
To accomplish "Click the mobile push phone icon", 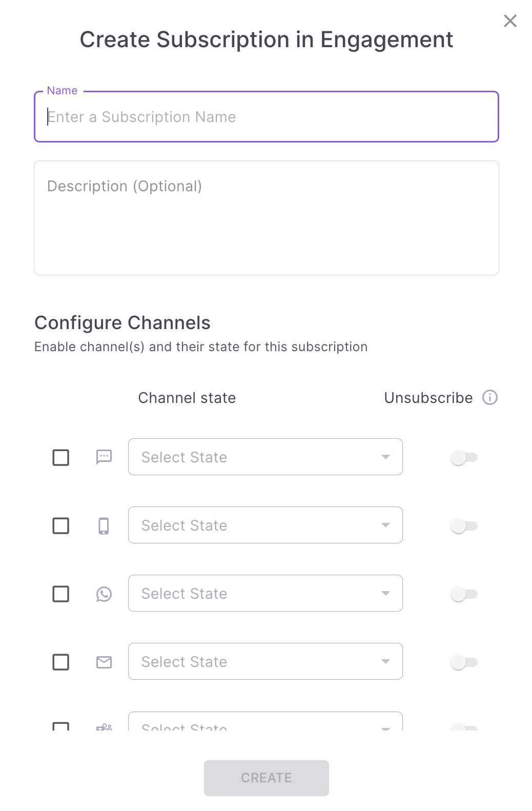I will pos(104,525).
